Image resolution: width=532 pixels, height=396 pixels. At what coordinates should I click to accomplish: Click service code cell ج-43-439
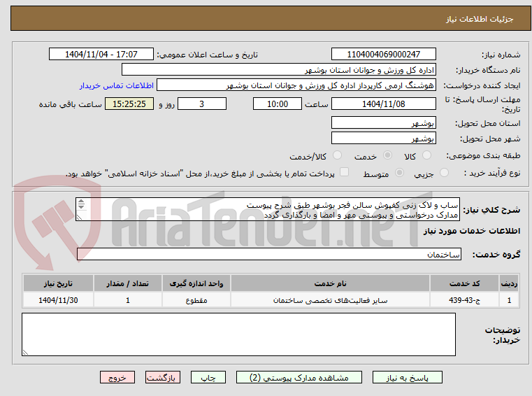(x=464, y=300)
